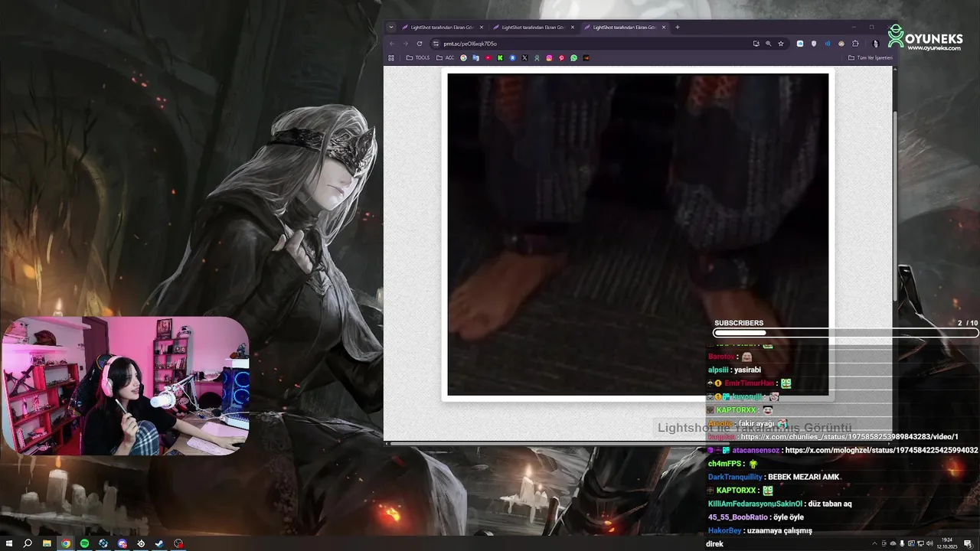The image size is (980, 551).
Task: Click chat username HakorBey
Action: 724,531
